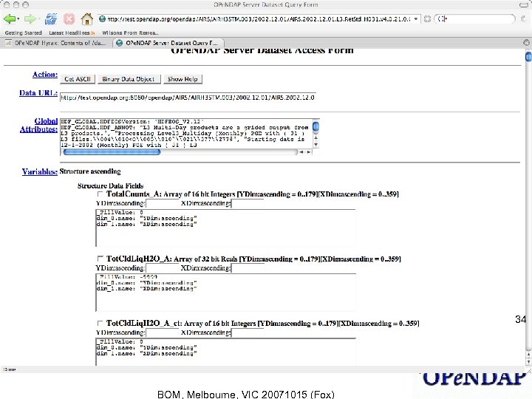Click TotalCounts_A YDim:ascending input field

coord(162,203)
